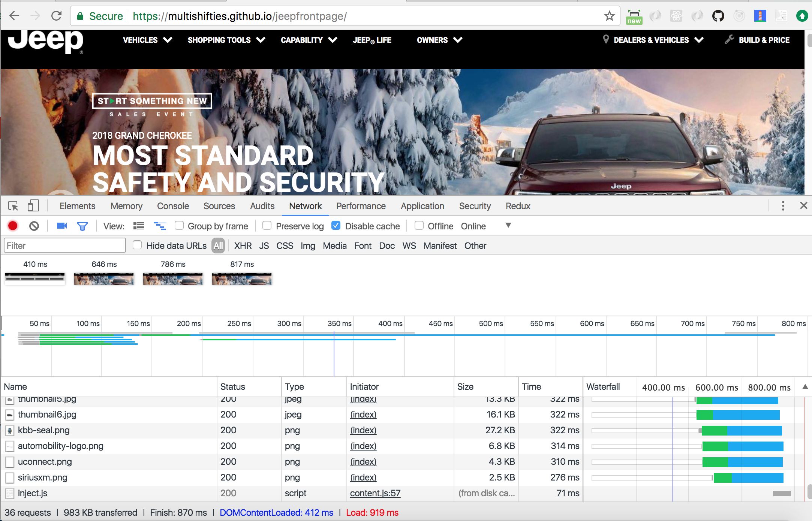
Task: Close the DevTools panel
Action: 803,205
